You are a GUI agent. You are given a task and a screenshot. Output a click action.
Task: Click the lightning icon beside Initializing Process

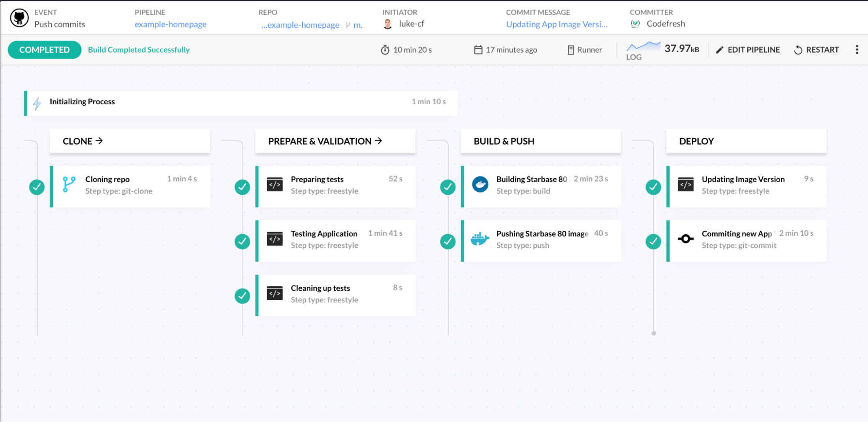[37, 103]
